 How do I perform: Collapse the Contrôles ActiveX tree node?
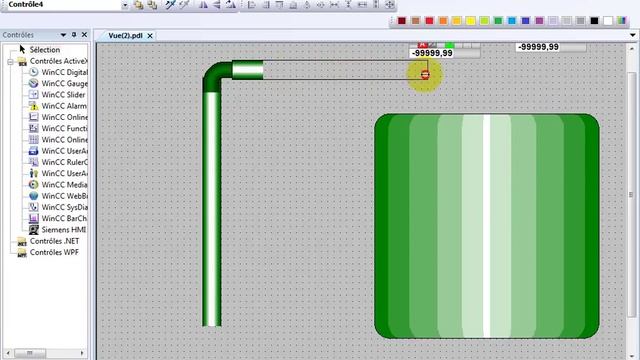(10, 62)
